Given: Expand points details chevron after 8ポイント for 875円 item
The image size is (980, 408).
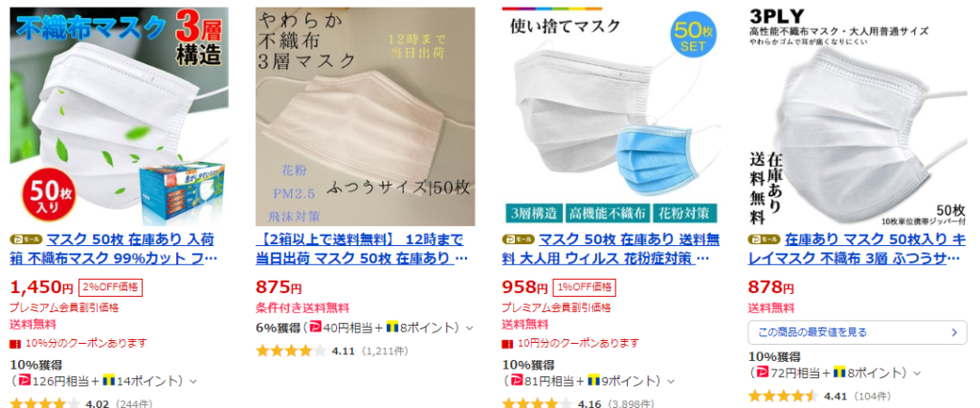Looking at the screenshot, I should (469, 328).
